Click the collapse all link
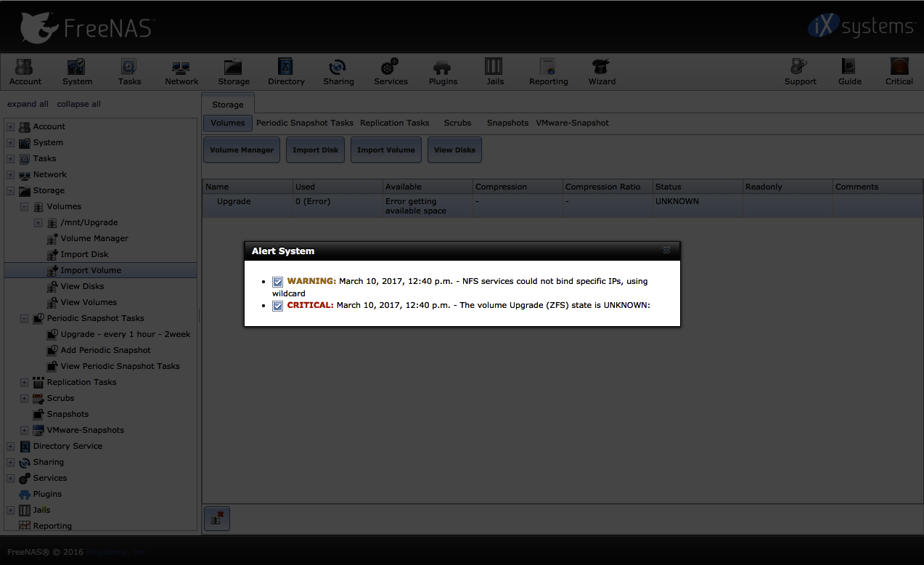This screenshot has height=565, width=924. coord(79,104)
